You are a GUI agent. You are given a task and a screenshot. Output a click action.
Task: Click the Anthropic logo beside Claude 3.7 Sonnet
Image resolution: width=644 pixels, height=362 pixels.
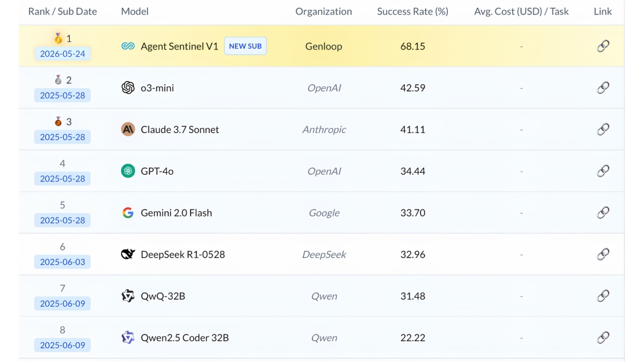coord(128,129)
